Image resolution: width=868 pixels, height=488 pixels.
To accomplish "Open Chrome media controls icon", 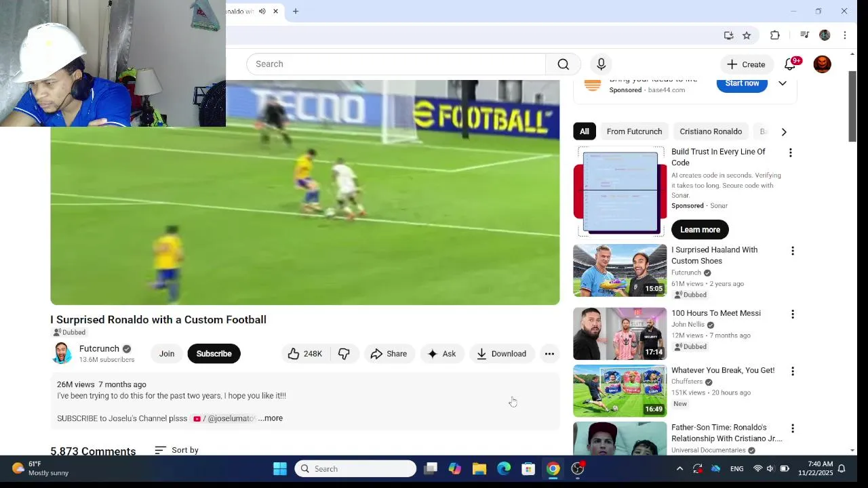I will tap(804, 35).
